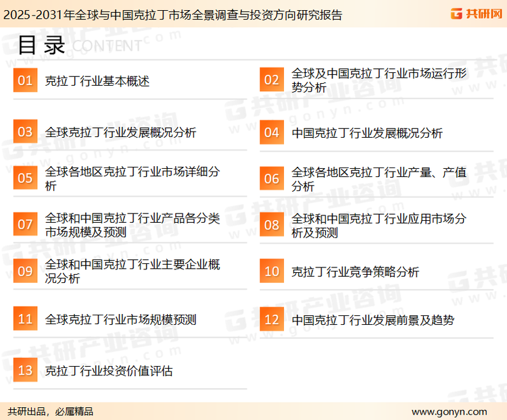Select chapter title 中国克拉丁行业发展概况分析
The image size is (507, 420).
coord(367,133)
